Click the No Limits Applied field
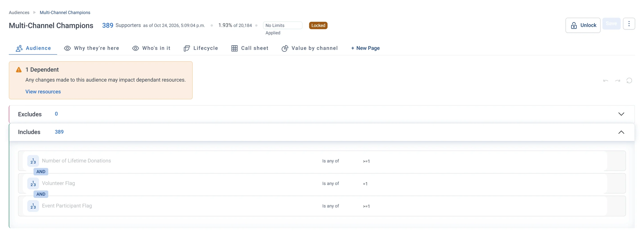 (x=282, y=25)
